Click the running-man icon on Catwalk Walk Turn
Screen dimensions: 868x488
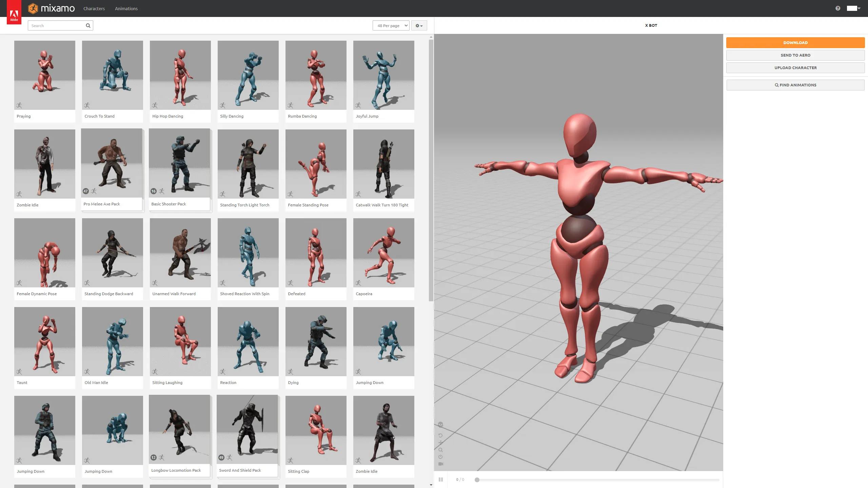[x=358, y=194]
